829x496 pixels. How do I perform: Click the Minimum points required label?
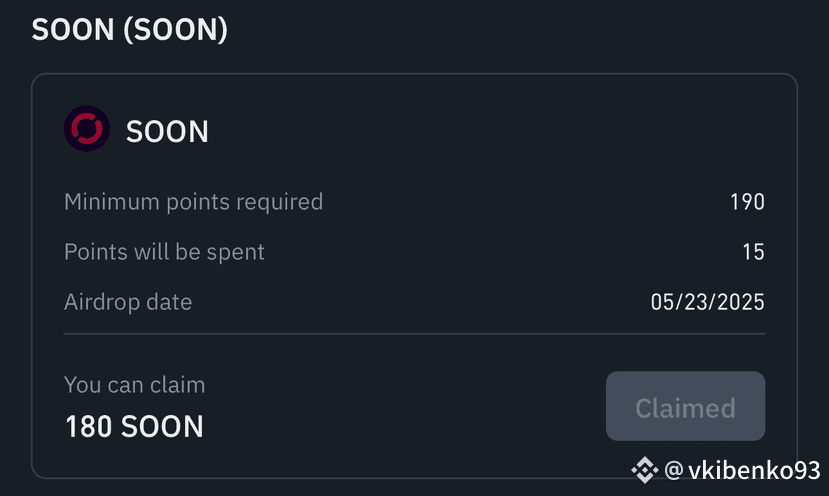click(x=194, y=202)
